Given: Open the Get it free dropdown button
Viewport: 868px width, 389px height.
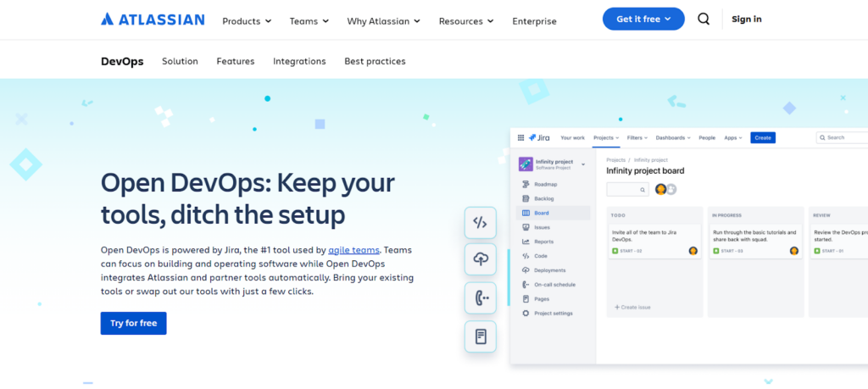Looking at the screenshot, I should (643, 19).
